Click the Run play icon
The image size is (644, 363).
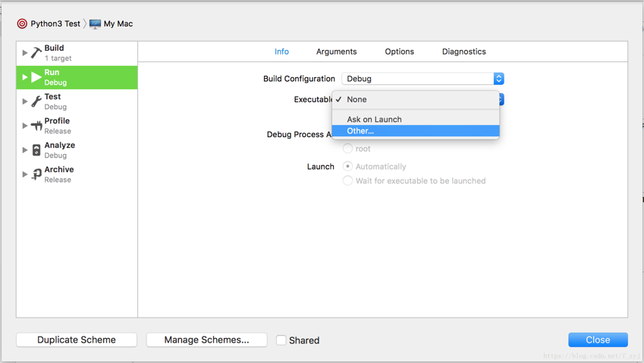point(36,77)
